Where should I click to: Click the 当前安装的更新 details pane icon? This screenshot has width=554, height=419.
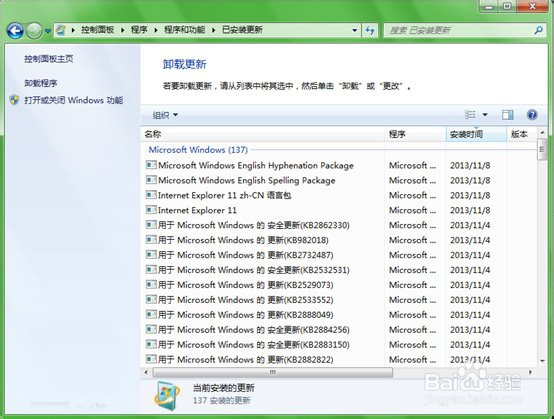pos(166,396)
